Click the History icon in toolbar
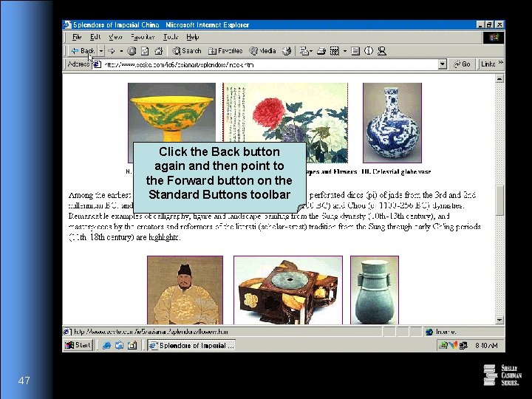The width and height of the screenshot is (532, 399). pos(287,51)
